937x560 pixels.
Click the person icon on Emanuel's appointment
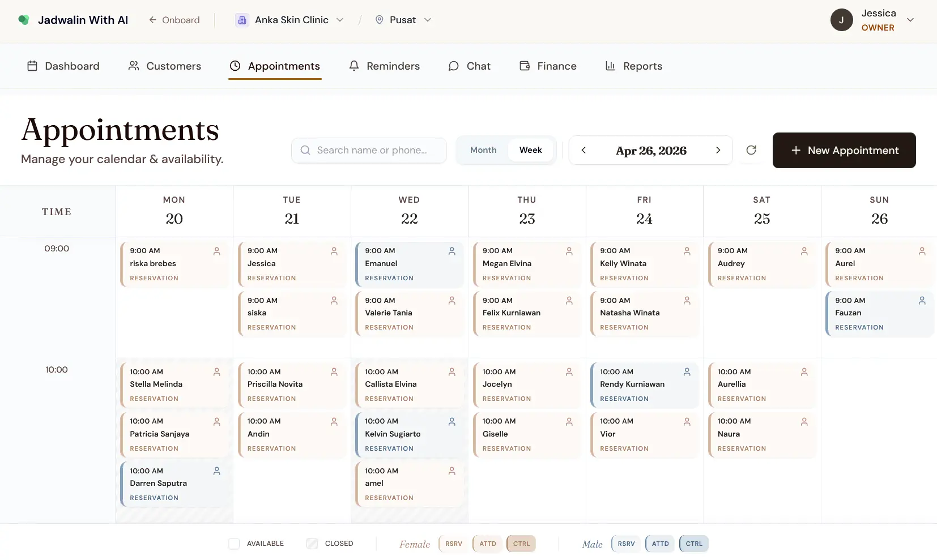[452, 251]
